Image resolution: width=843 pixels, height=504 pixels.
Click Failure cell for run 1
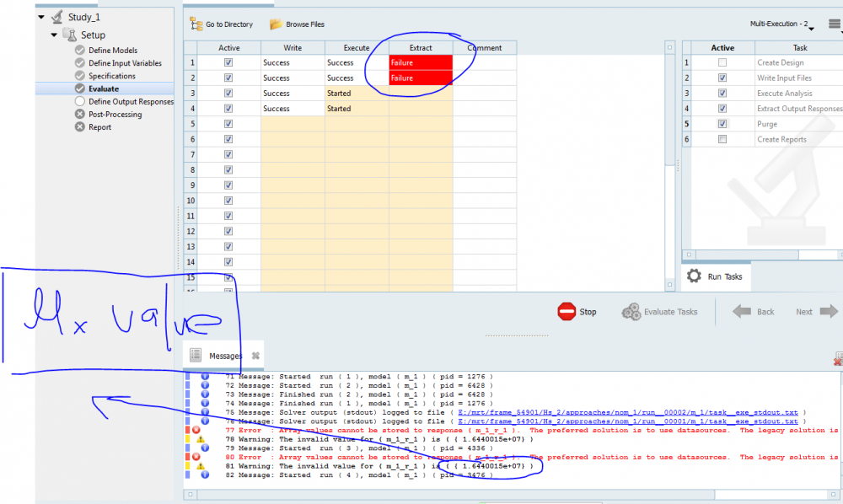pyautogui.click(x=421, y=62)
